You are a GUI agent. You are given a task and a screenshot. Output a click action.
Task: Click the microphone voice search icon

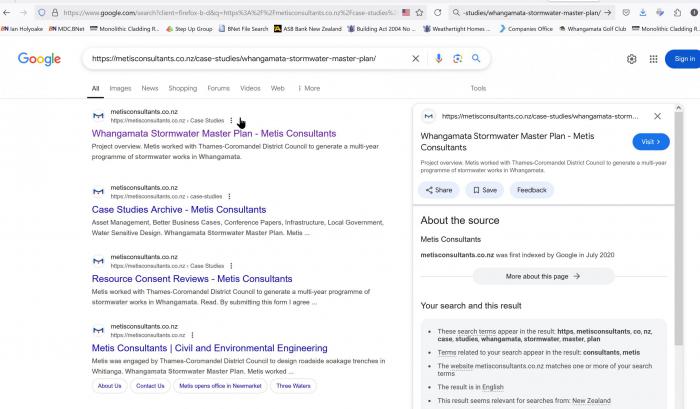click(x=438, y=59)
